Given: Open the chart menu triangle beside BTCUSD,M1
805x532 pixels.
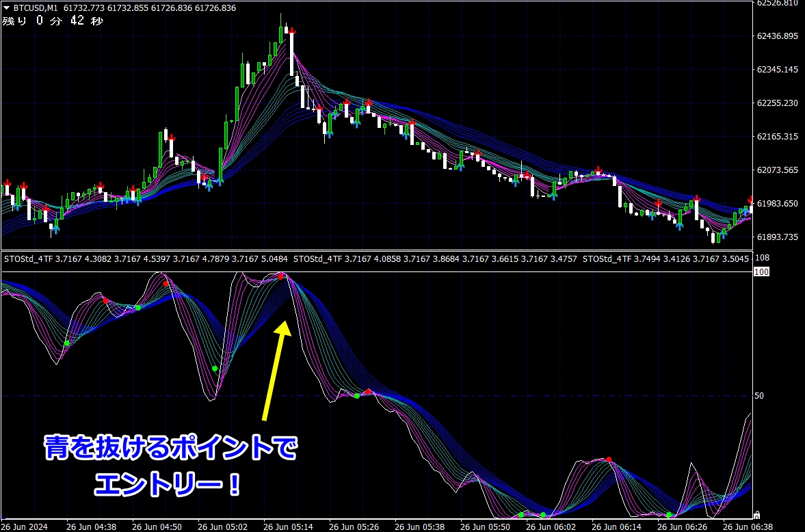Looking at the screenshot, I should click(x=6, y=8).
